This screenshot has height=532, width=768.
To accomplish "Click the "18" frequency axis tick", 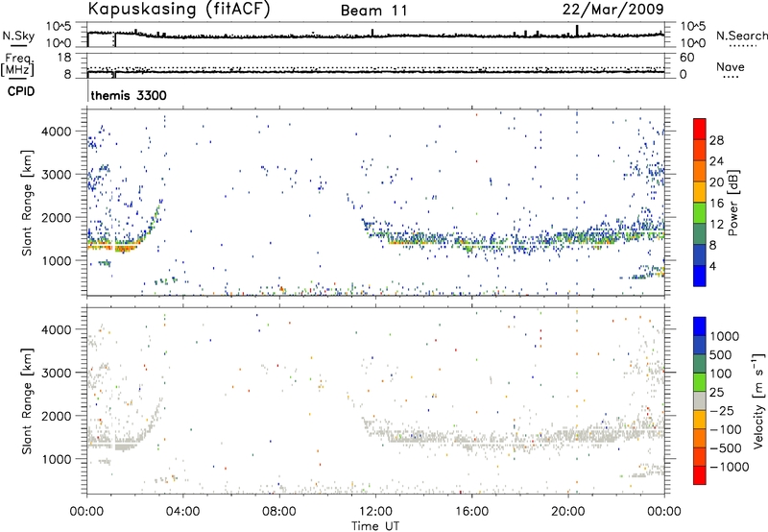I will click(64, 58).
